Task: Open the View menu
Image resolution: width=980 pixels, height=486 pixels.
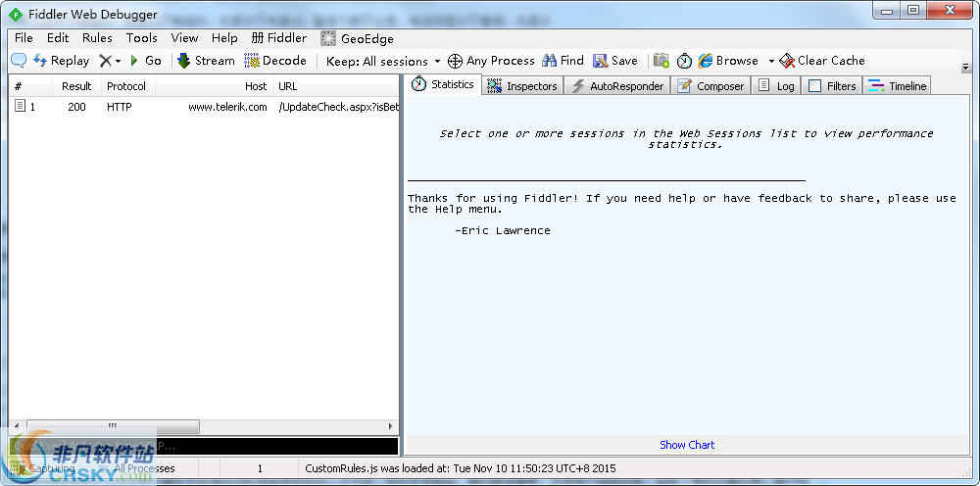Action: click(x=184, y=38)
